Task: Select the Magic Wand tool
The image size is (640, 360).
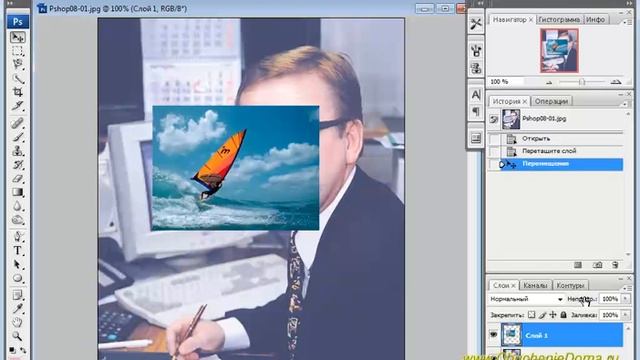Action: (x=17, y=78)
